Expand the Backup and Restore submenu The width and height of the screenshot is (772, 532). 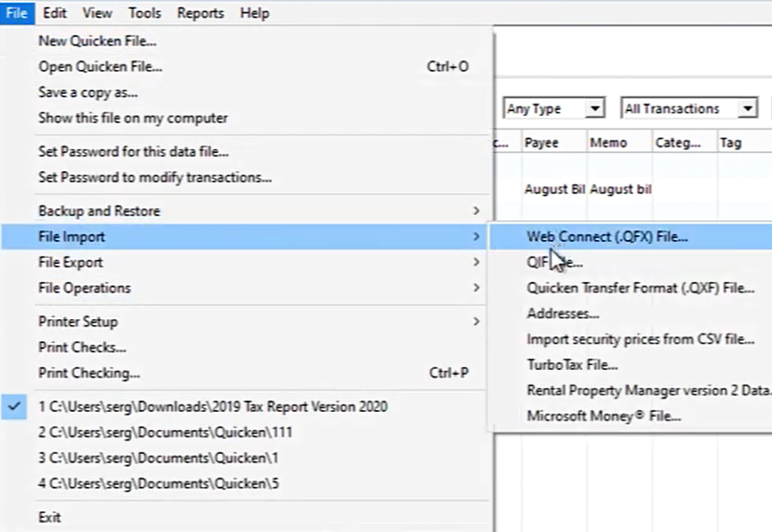pos(245,210)
